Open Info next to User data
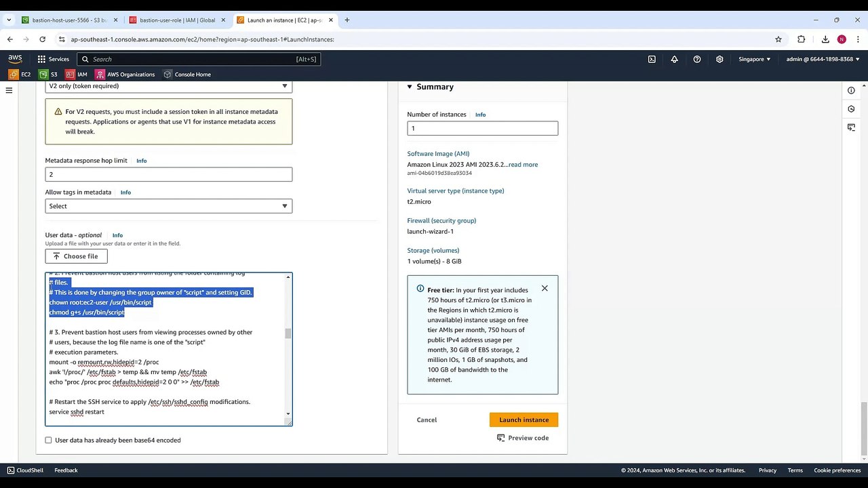Screen dimensions: 868x488 coord(117,235)
